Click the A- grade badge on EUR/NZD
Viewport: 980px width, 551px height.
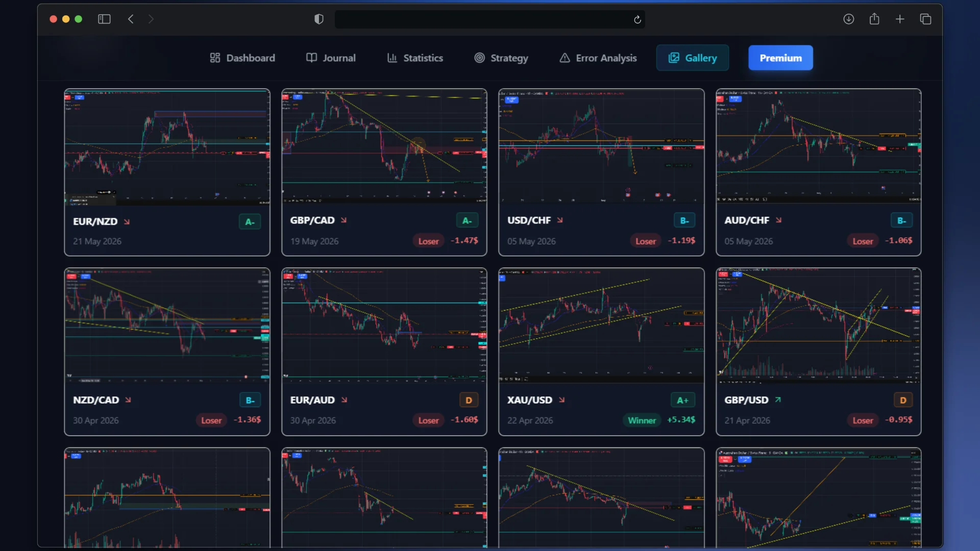[x=250, y=221]
